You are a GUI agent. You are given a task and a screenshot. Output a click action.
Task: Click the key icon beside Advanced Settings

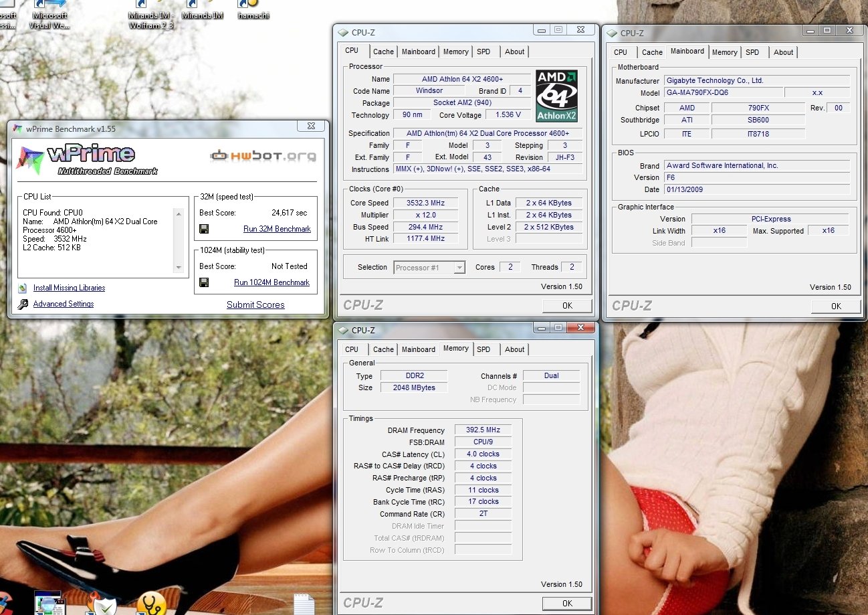coord(23,304)
